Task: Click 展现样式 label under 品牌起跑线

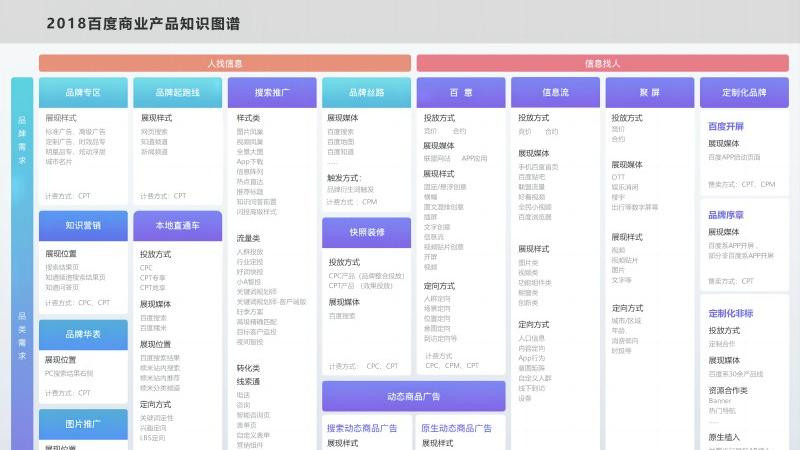Action: (x=156, y=118)
